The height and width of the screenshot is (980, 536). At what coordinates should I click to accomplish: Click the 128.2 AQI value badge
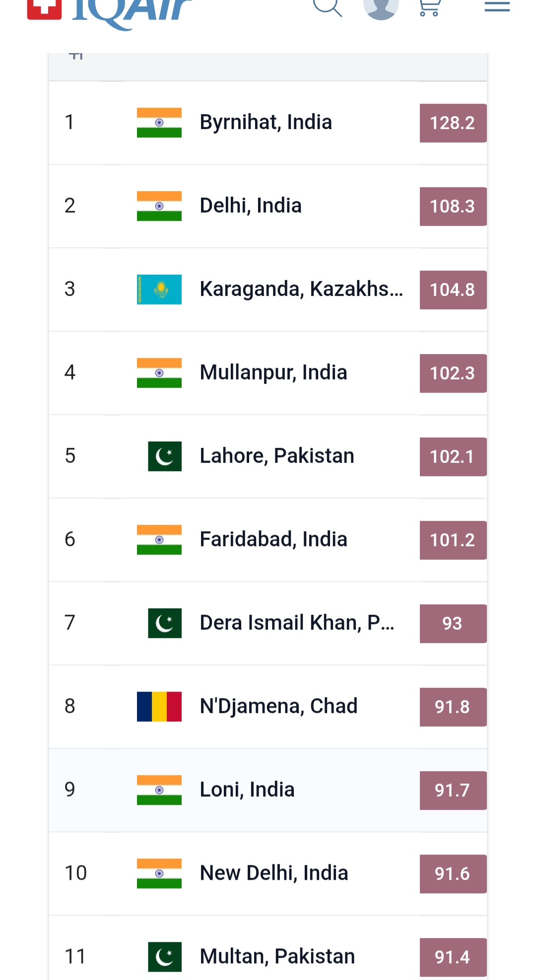[x=452, y=123]
